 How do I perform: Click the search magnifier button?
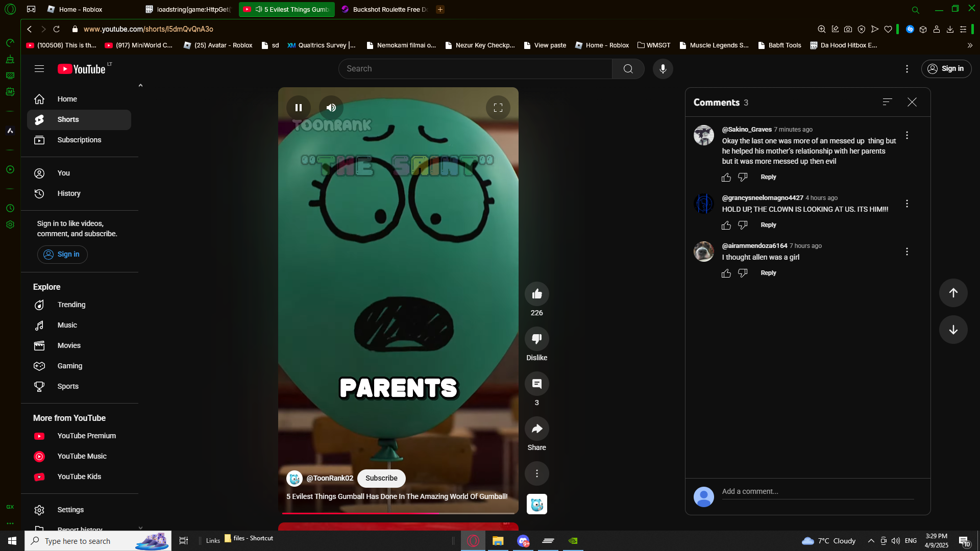pos(628,69)
